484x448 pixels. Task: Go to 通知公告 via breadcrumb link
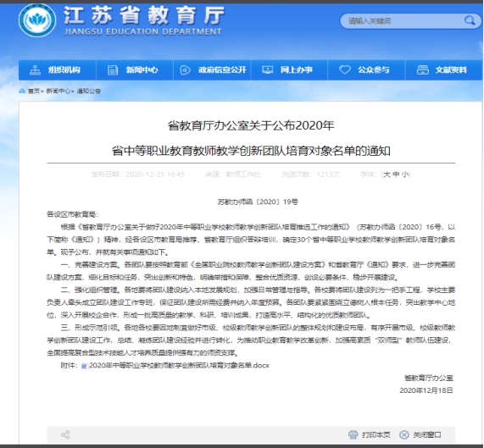click(89, 91)
